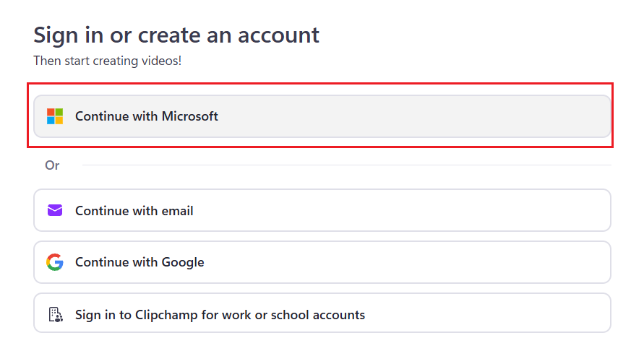Sign in using Continue with Google
This screenshot has height=364, width=631.
tap(322, 262)
